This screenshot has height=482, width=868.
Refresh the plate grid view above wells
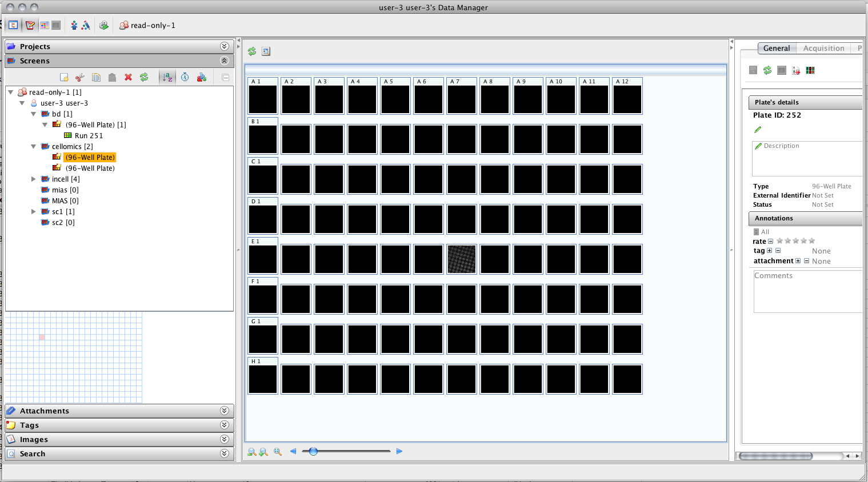click(252, 51)
